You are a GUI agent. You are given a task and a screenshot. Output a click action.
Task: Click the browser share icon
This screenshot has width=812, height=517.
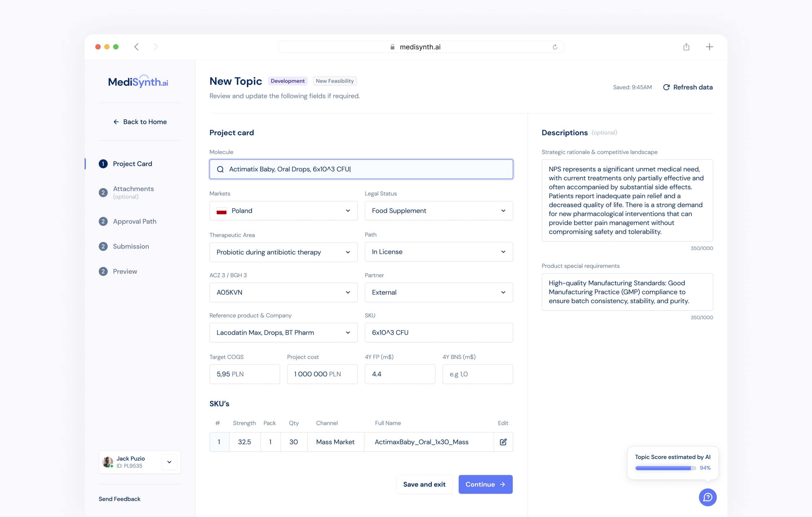click(x=686, y=47)
